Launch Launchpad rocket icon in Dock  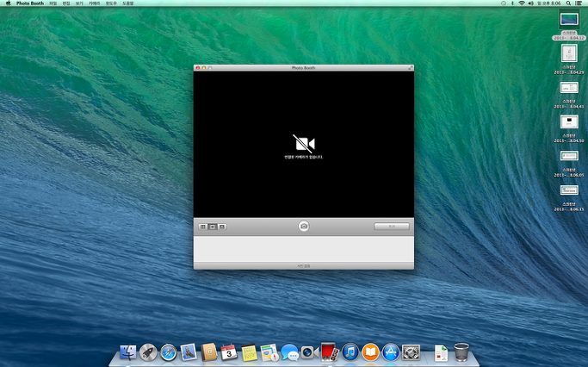pyautogui.click(x=148, y=352)
